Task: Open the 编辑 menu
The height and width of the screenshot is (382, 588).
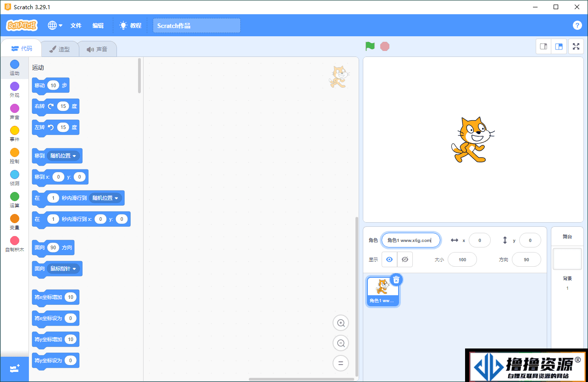Action: pos(98,26)
